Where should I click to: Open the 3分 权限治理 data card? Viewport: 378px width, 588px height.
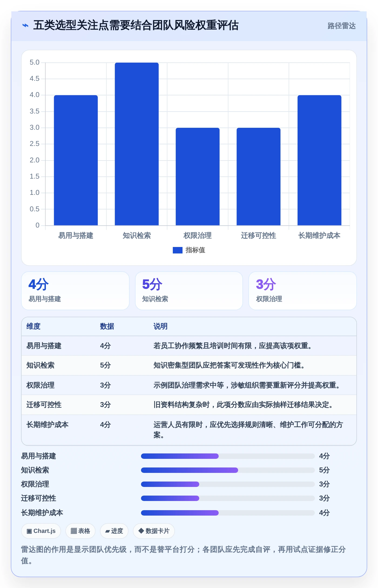point(303,291)
